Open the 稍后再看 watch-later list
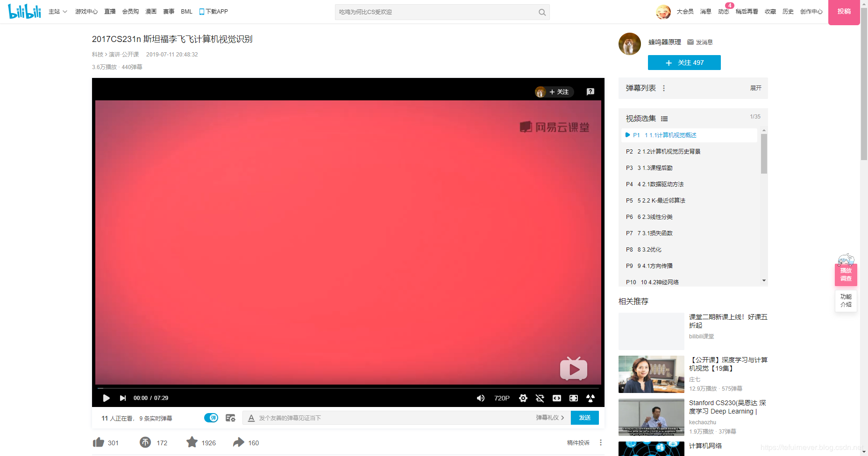Image resolution: width=868 pixels, height=456 pixels. point(747,12)
